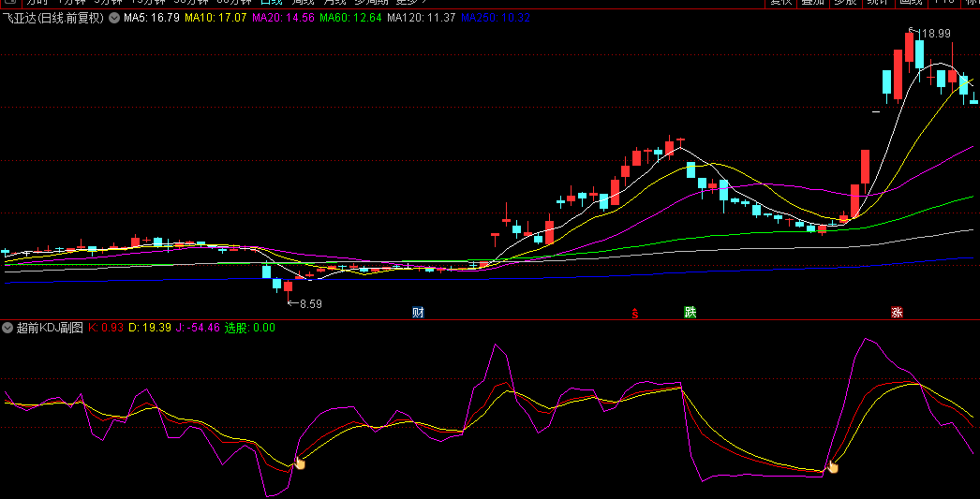Click the blue MA250: 10.32 label
Screen dimensions: 980x499
point(497,18)
